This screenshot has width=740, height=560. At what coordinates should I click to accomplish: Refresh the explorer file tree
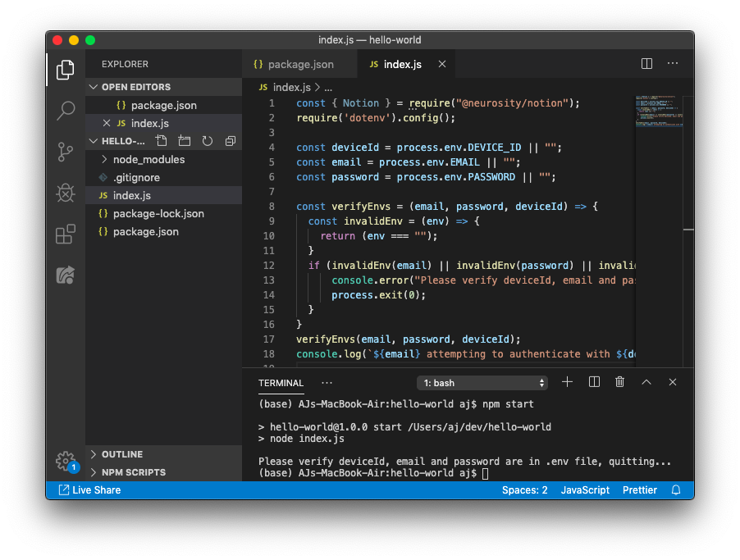click(x=208, y=141)
